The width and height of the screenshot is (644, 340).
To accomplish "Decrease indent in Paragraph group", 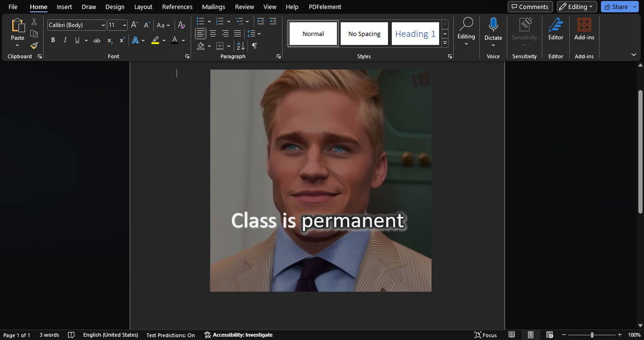I will (261, 21).
